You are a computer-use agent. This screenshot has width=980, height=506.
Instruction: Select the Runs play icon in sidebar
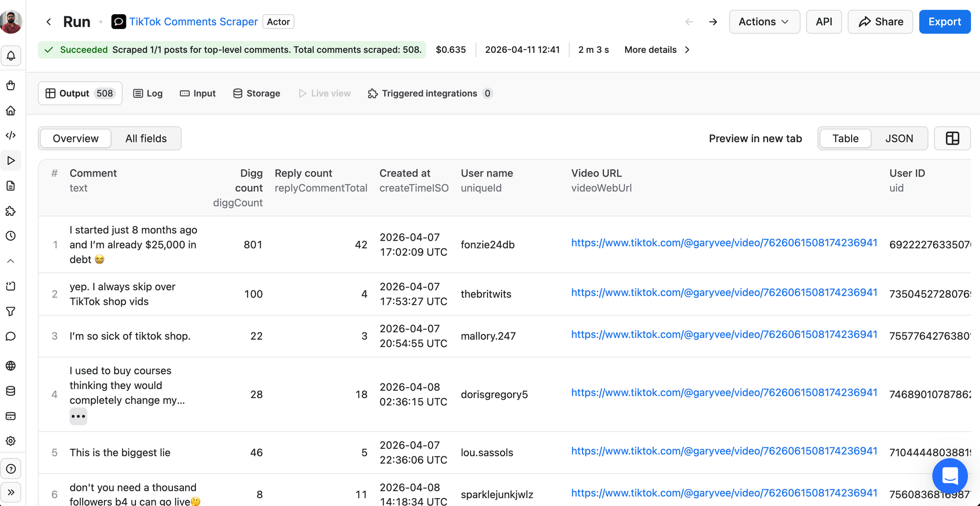11,160
